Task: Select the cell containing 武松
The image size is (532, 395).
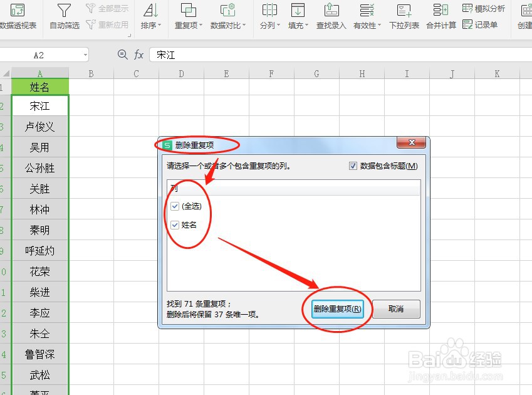Action: click(39, 375)
